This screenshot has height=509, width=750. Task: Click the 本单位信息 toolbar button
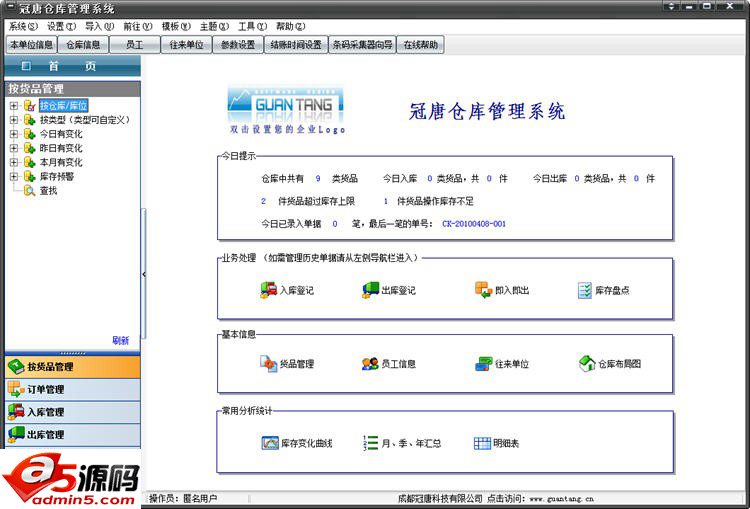31,45
